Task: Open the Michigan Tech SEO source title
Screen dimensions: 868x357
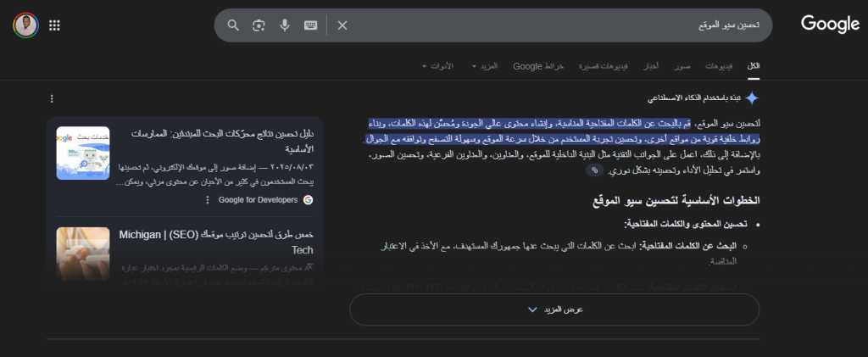Action: tap(216, 242)
